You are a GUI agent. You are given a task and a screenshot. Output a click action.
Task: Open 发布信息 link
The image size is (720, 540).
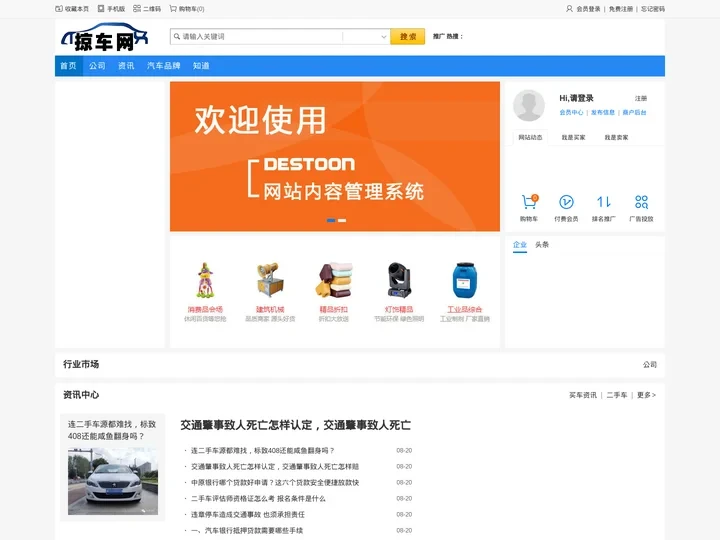(x=603, y=112)
